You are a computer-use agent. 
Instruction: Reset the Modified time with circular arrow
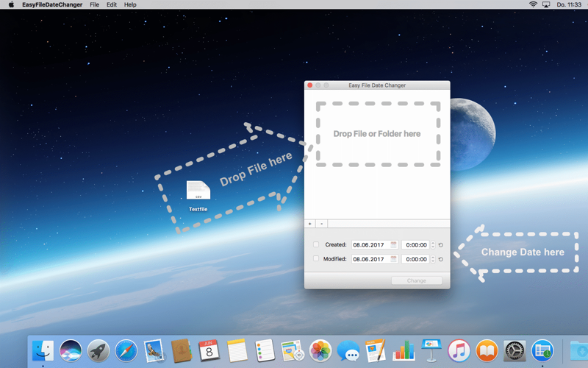point(440,259)
